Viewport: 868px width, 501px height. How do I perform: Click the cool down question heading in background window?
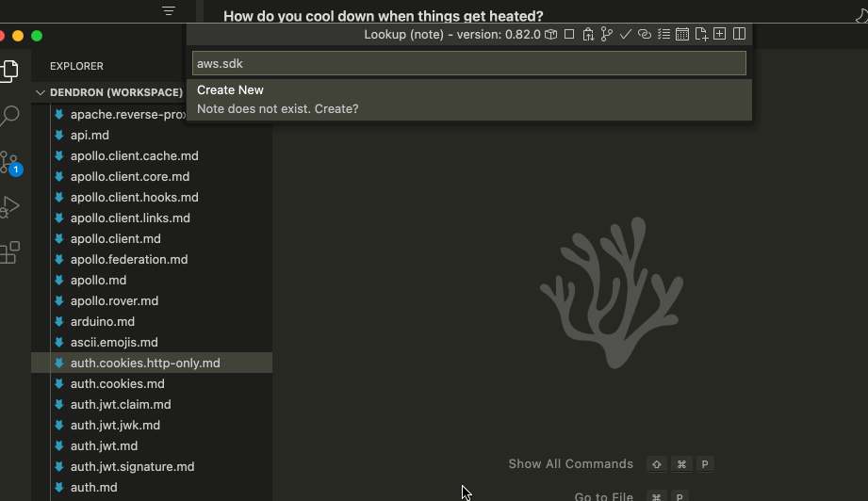coord(383,16)
